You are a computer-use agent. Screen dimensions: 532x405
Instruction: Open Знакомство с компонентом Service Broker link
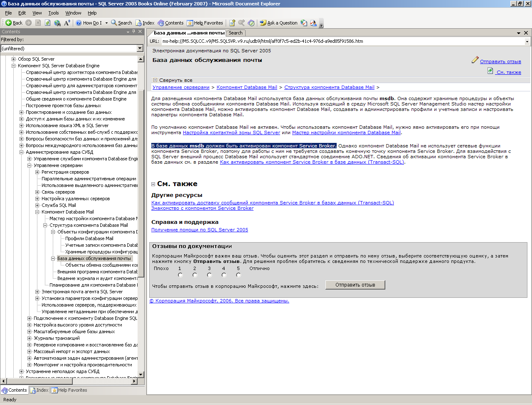coord(202,208)
